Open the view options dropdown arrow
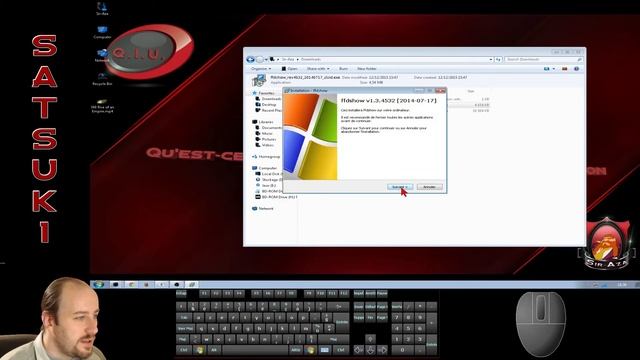The width and height of the screenshot is (640, 360). 553,69
